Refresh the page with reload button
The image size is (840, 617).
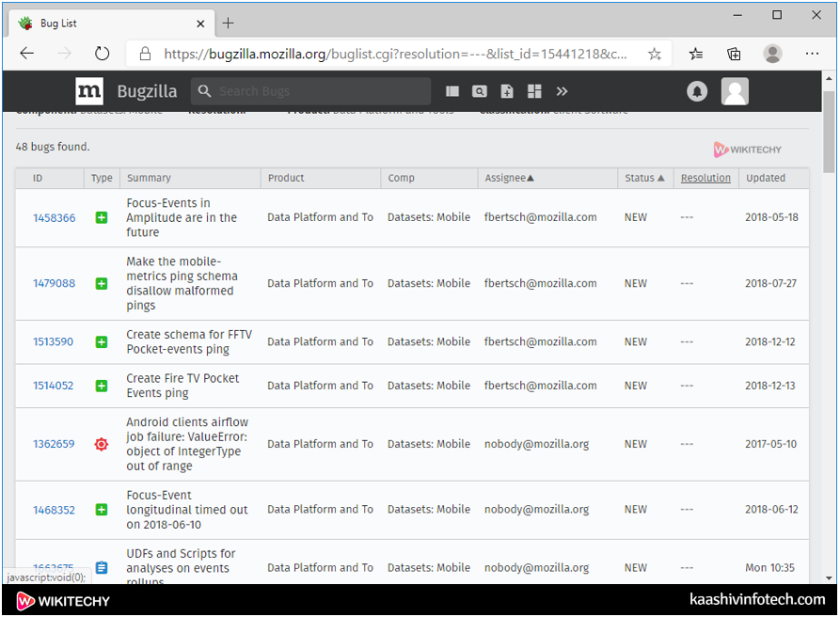tap(103, 54)
